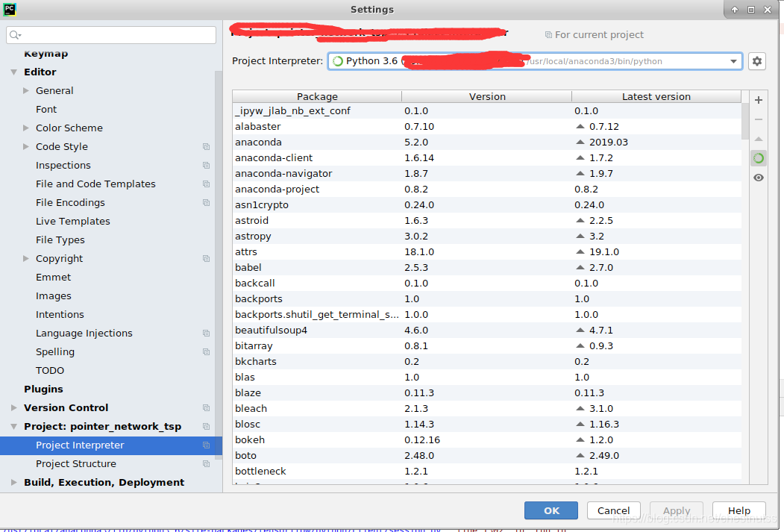Select the astropy package row

click(487, 236)
